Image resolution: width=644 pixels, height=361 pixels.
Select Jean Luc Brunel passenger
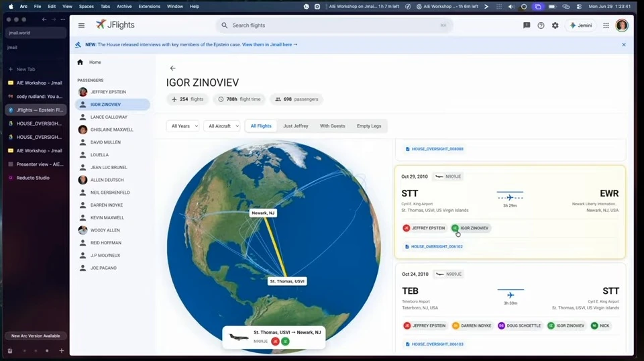[113, 168]
